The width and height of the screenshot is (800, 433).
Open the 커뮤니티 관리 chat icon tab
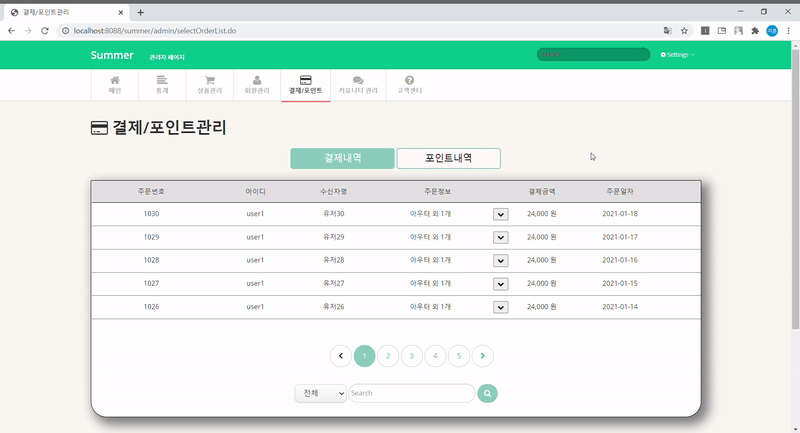point(358,85)
